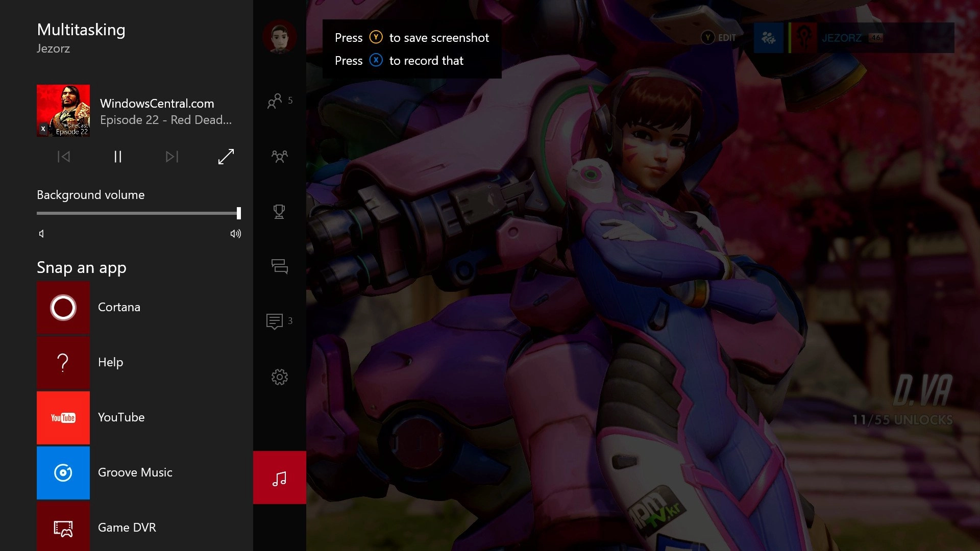Open the Settings gear in guide

[279, 377]
